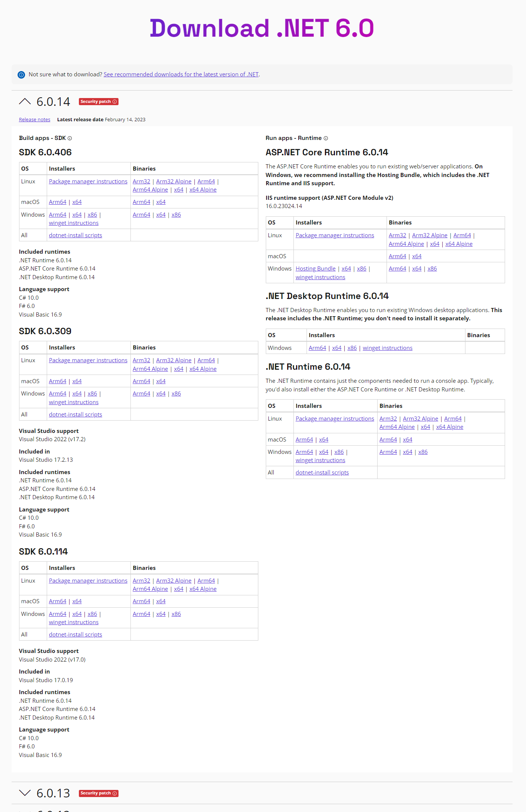This screenshot has height=812, width=526.
Task: Click the info icon on 6.0.13 Security patch badge
Action: (115, 793)
